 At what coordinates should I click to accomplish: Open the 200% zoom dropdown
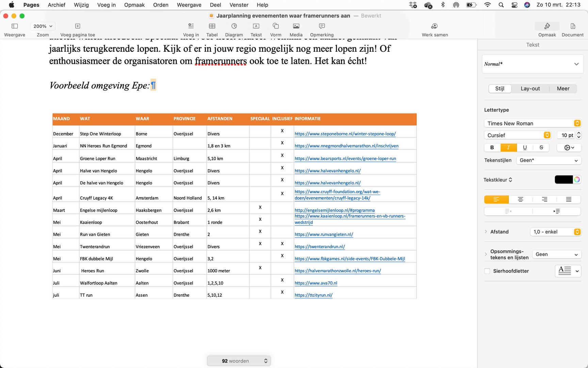[x=43, y=26]
